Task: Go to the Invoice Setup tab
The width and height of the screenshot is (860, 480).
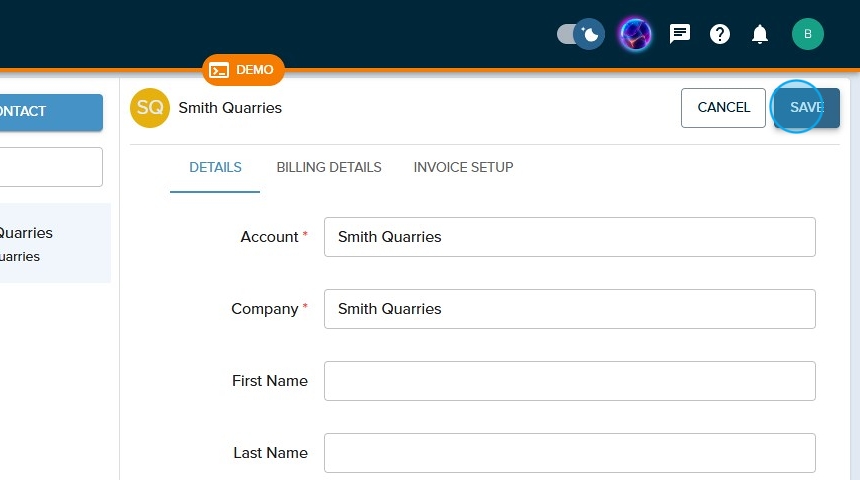Action: coord(463,167)
